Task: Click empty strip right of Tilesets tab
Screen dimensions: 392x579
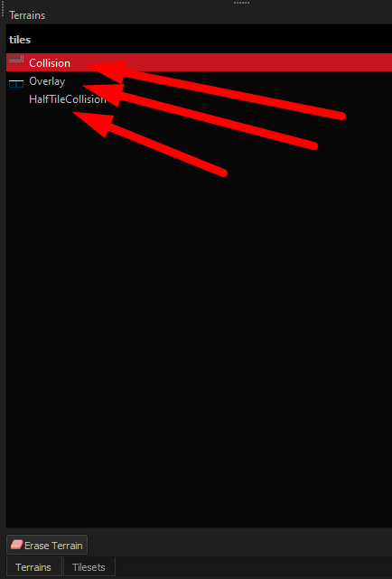Action: (x=254, y=567)
